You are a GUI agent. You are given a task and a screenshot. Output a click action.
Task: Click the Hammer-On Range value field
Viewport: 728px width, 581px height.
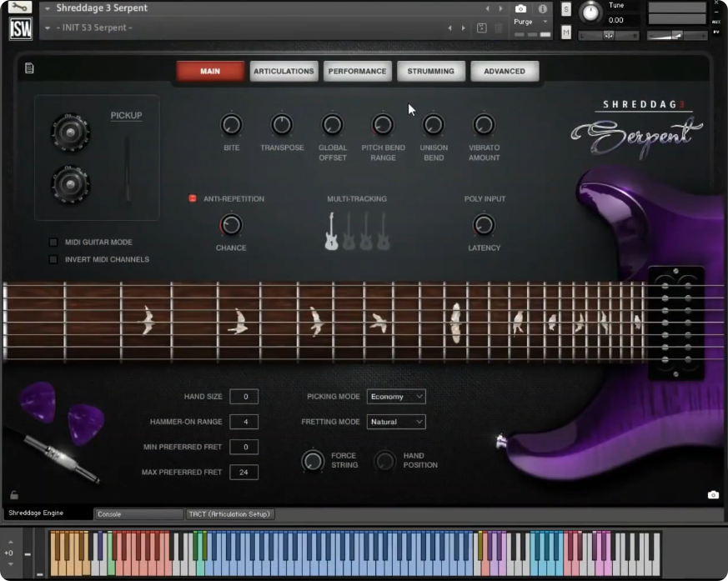[244, 421]
